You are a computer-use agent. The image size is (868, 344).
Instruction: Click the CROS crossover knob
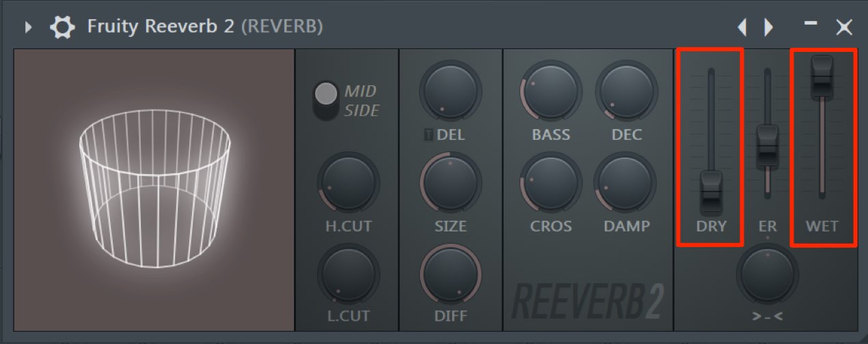[x=551, y=182]
